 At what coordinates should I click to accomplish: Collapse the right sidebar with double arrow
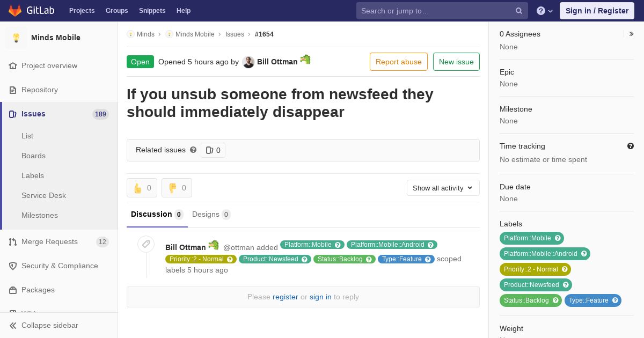[x=632, y=34]
